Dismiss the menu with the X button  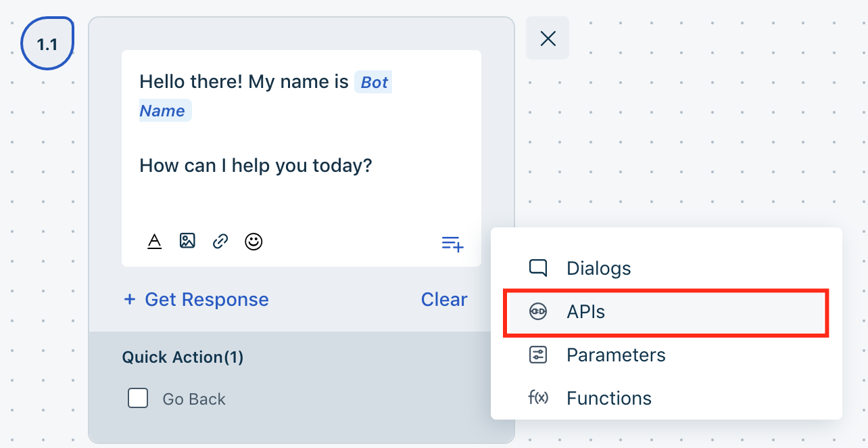point(548,38)
